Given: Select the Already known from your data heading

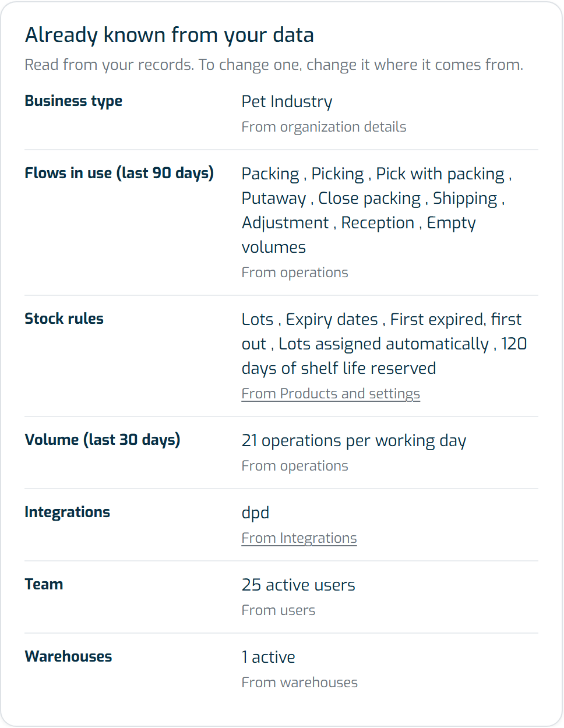Looking at the screenshot, I should click(x=170, y=35).
